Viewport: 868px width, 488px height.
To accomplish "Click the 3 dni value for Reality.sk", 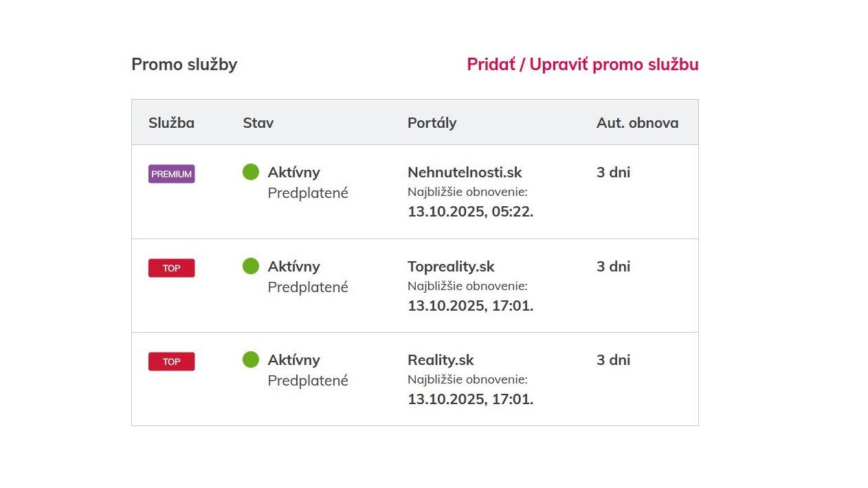I will coord(613,360).
